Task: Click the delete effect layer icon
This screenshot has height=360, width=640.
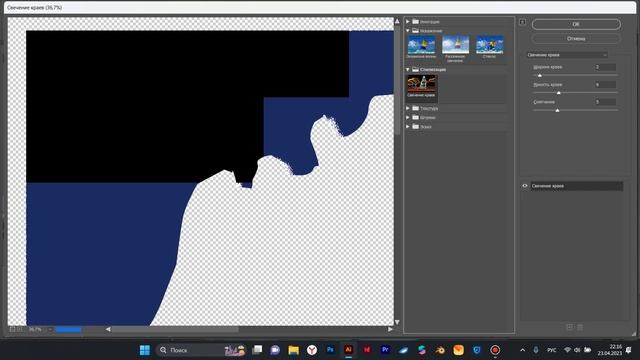Action: tap(580, 327)
